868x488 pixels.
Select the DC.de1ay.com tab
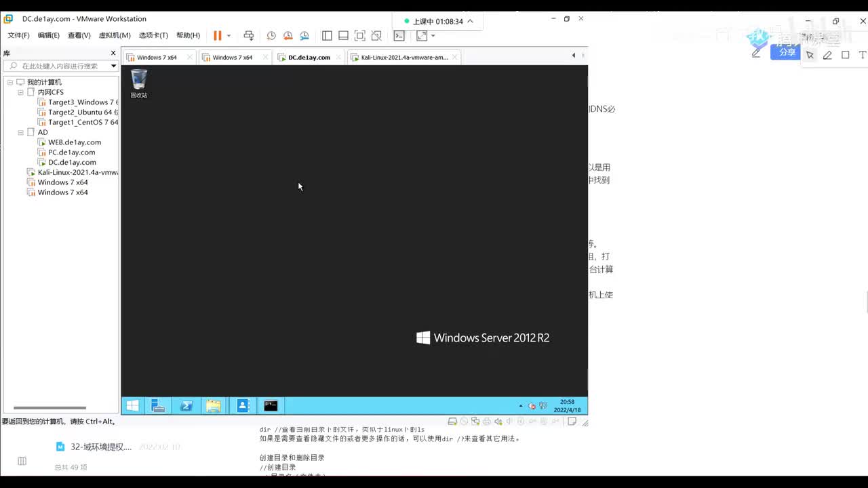(x=309, y=58)
